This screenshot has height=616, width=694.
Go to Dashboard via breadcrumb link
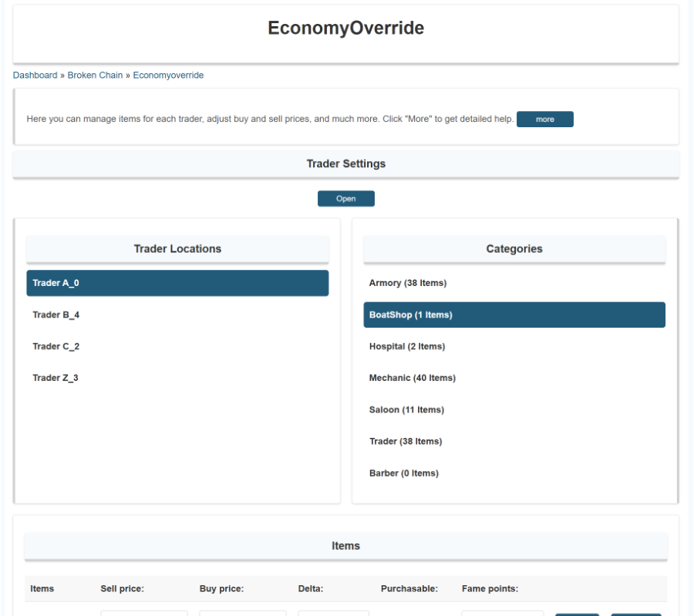[35, 75]
